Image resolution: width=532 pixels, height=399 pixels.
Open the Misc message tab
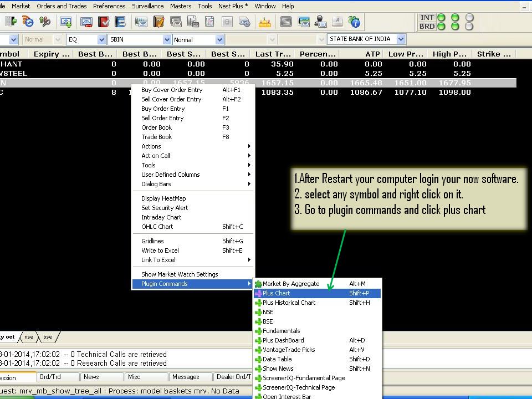pyautogui.click(x=146, y=377)
